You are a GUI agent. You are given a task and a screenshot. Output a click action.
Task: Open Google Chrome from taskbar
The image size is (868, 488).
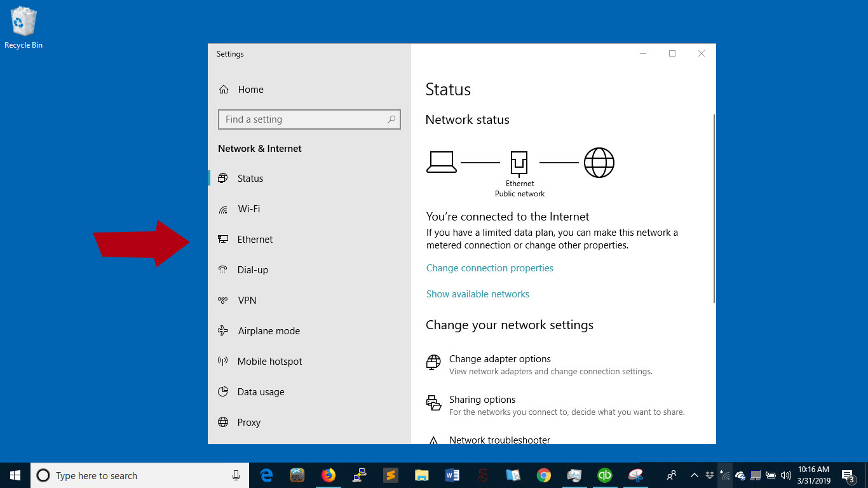(x=543, y=475)
